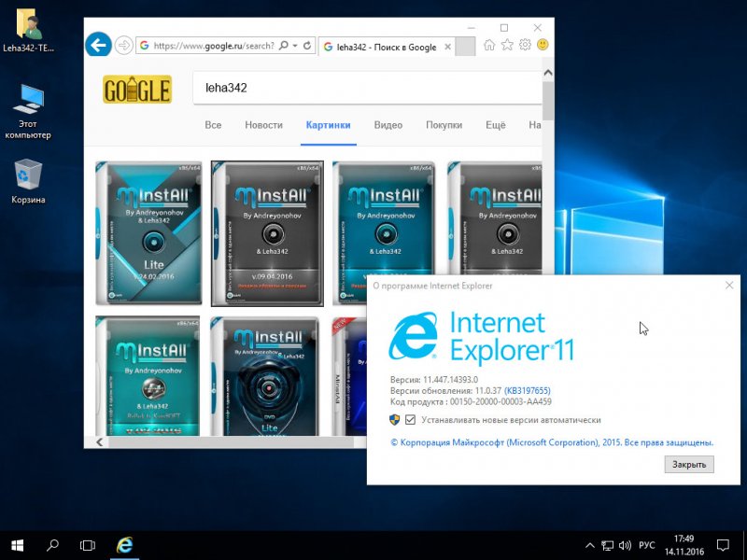Close the 'leha342 - Поиск в Google' tab
The width and height of the screenshot is (747, 560).
click(x=447, y=47)
